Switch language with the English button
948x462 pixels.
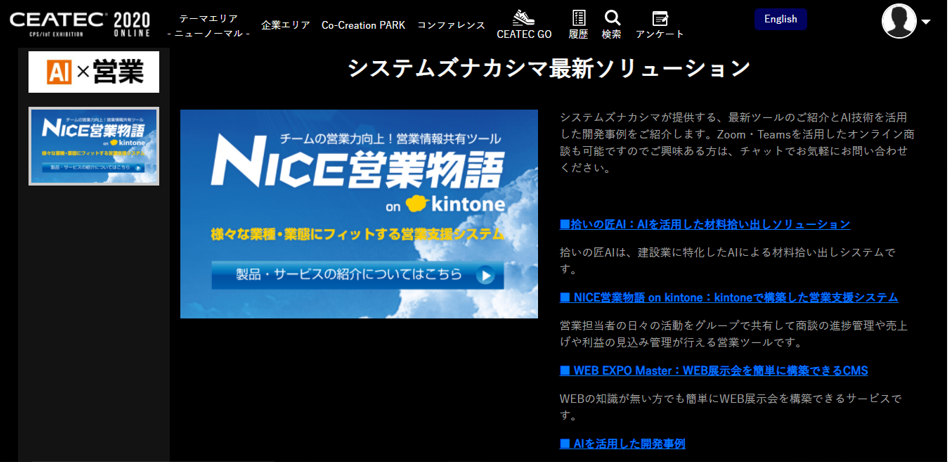click(781, 19)
